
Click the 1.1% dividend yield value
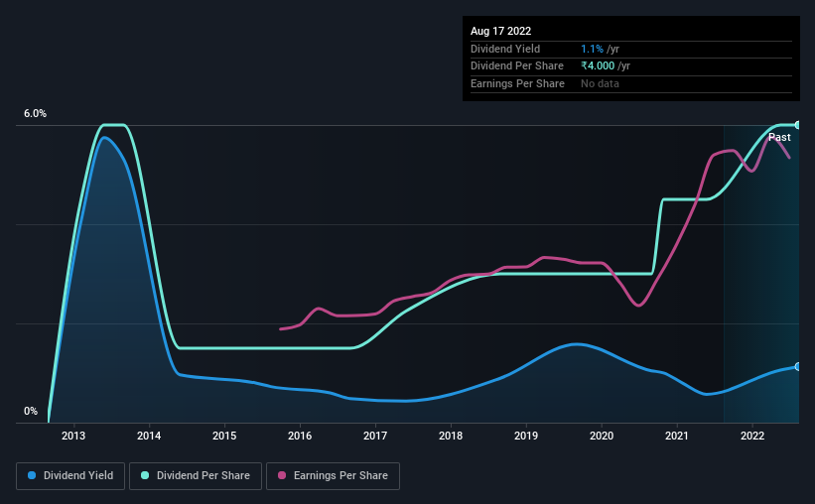point(592,49)
